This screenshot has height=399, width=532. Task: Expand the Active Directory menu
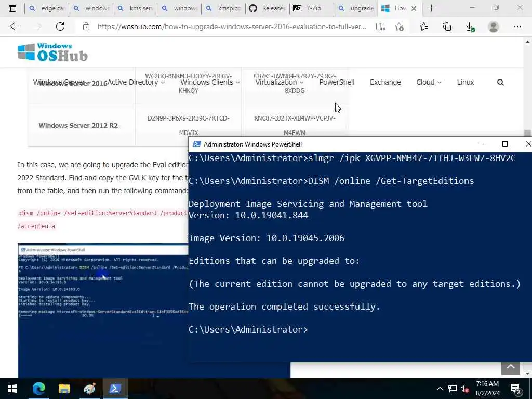tap(136, 82)
